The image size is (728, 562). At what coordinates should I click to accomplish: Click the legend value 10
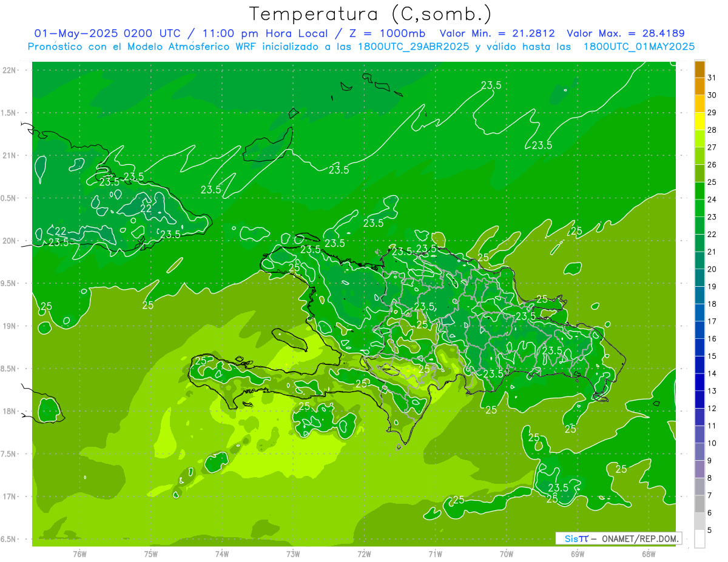click(712, 443)
